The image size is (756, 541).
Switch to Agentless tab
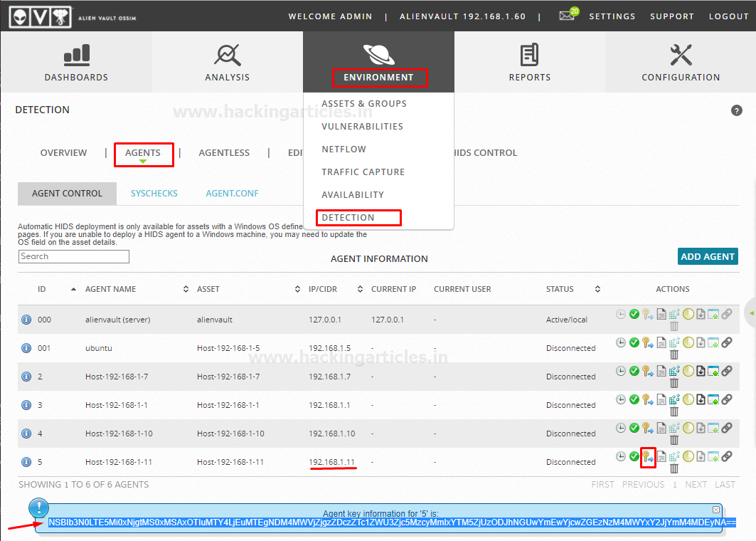224,152
